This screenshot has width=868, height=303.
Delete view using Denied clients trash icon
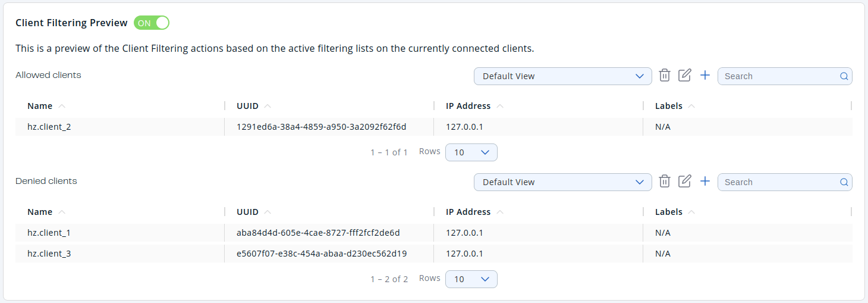pyautogui.click(x=665, y=182)
